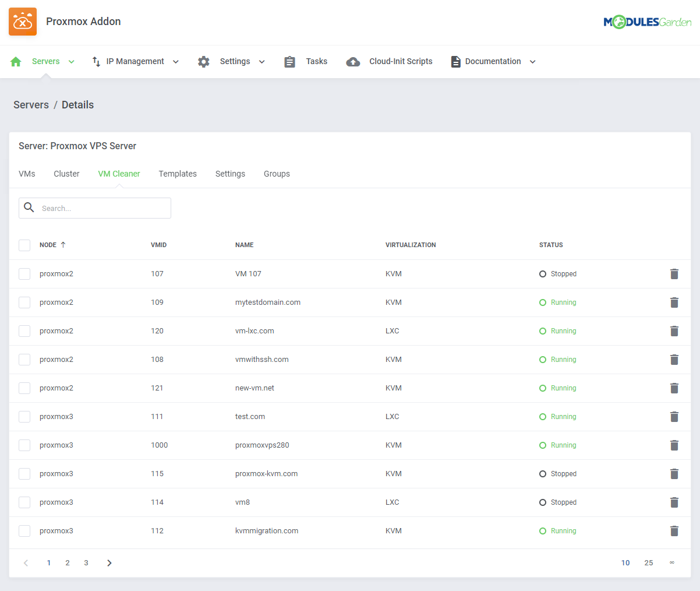The image size is (700, 591).
Task: Show 10 entries per page
Action: [625, 563]
